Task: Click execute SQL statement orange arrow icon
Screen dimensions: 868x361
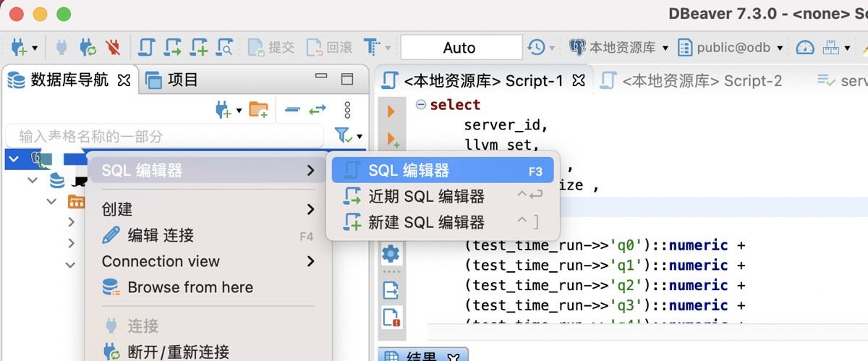Action: tap(391, 112)
